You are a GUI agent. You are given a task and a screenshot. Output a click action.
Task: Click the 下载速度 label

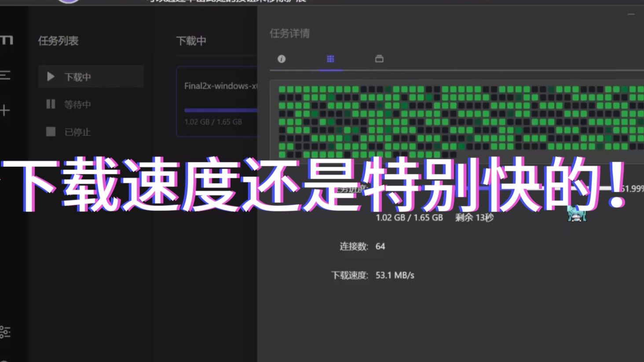click(x=350, y=275)
